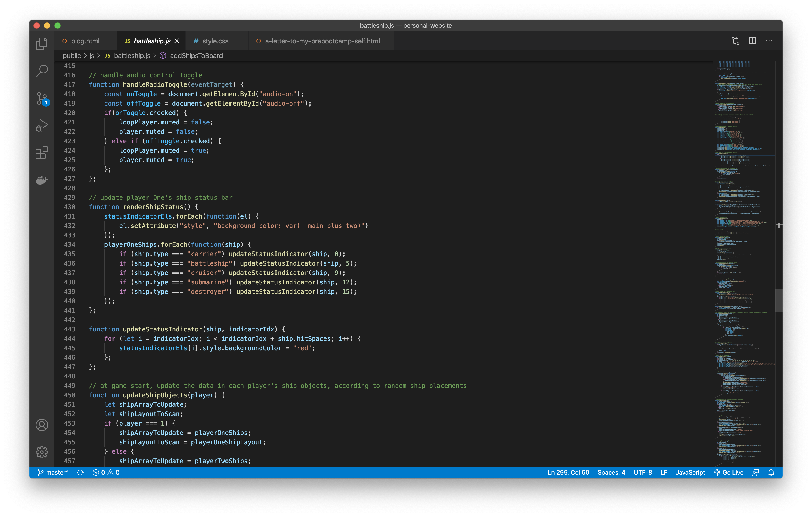Click the js folder breadcrumb
812x517 pixels.
tap(92, 56)
